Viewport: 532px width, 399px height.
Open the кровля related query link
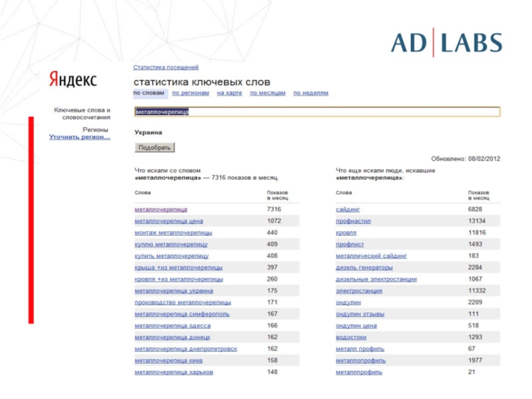tap(346, 233)
